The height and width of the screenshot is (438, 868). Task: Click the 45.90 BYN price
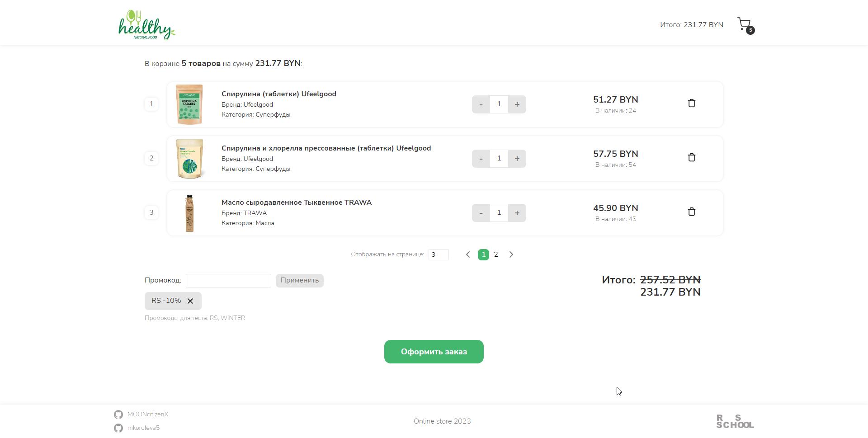616,208
